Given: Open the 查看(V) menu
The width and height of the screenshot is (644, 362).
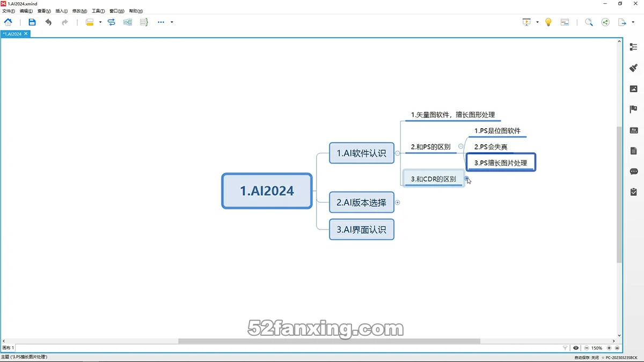Looking at the screenshot, I should click(x=44, y=11).
